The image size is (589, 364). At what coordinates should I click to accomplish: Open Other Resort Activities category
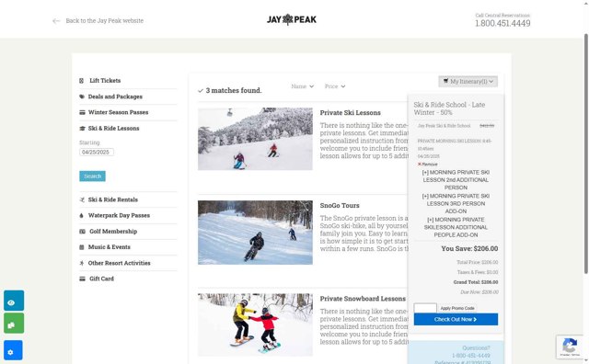(x=120, y=263)
